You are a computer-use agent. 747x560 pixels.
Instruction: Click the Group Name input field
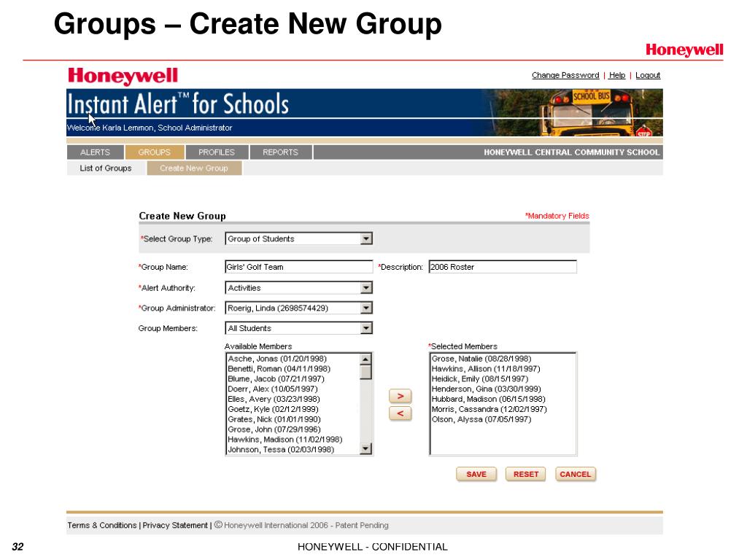(x=298, y=267)
